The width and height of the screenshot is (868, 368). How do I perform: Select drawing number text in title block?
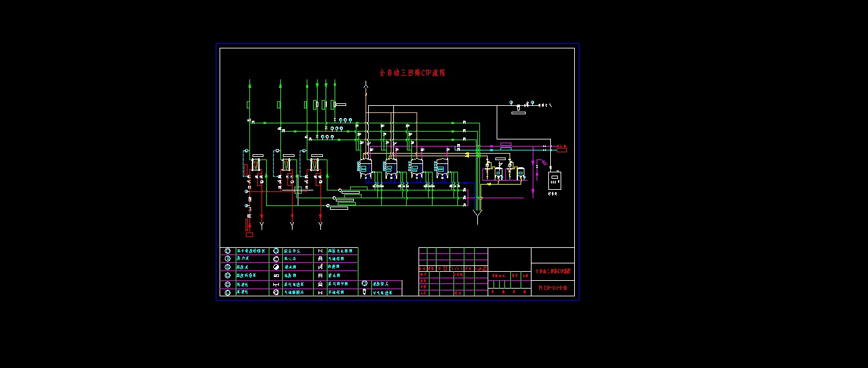(x=552, y=287)
